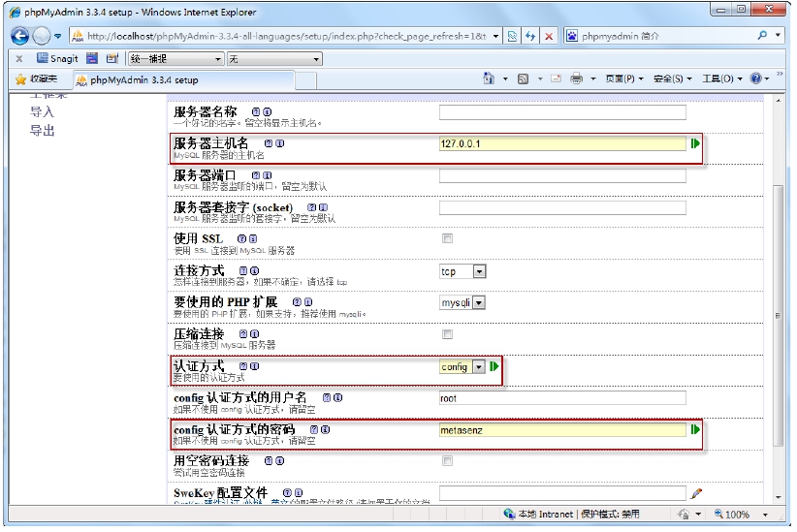Click the scrollbar down arrow
Viewport: 797px width, 532px height.
pyautogui.click(x=779, y=497)
